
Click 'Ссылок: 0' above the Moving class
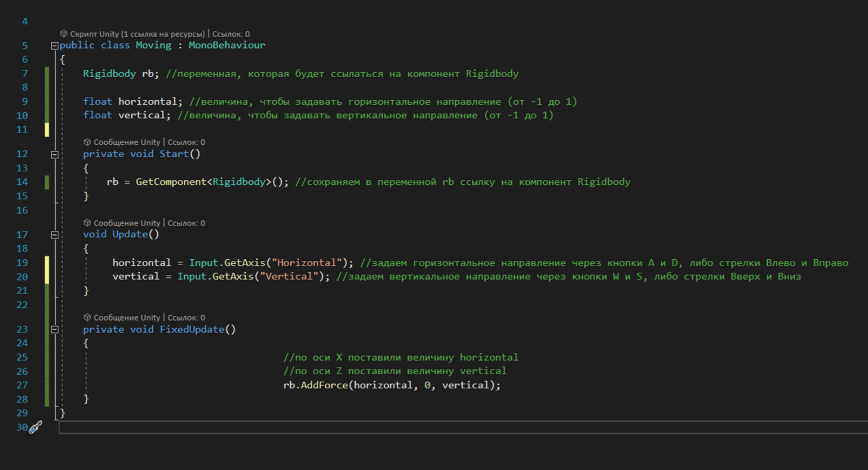tap(231, 34)
